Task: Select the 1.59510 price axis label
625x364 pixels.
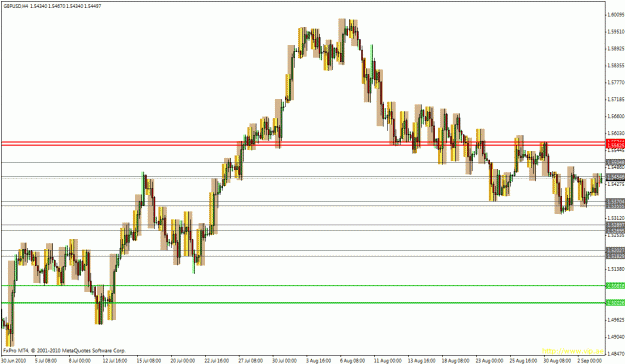Action: click(x=615, y=31)
